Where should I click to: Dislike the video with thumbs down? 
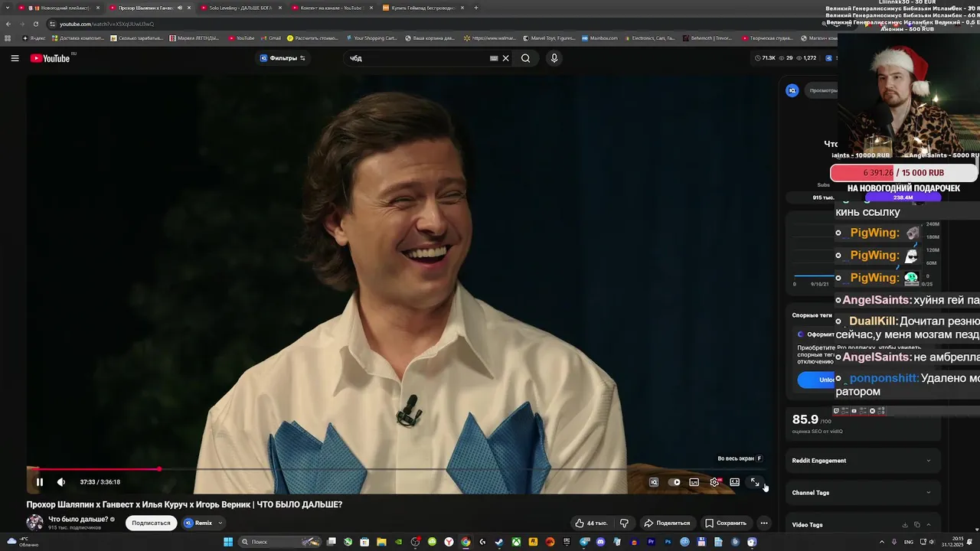pos(624,523)
